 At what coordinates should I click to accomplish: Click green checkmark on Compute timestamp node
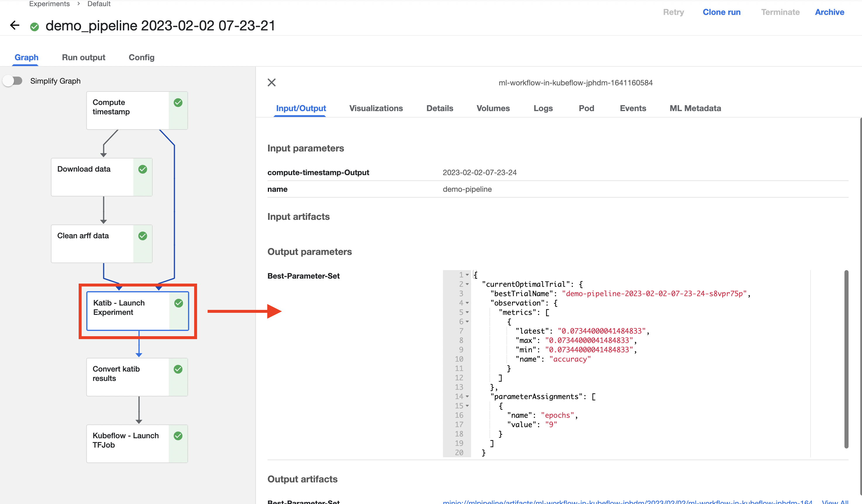click(178, 103)
